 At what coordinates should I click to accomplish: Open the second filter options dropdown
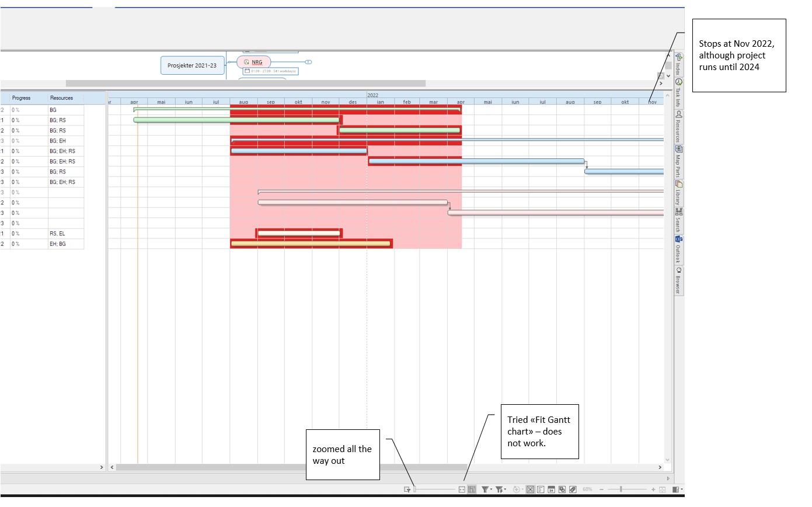tap(500, 489)
